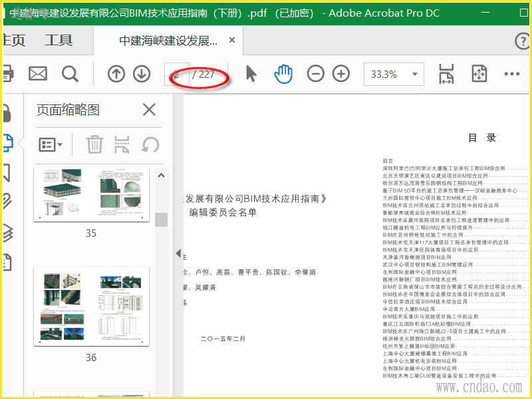This screenshot has width=532, height=399.
Task: Click contents entry 北京天桥演艺区南区公建设项目BIM综合应用
Action: click(435, 176)
